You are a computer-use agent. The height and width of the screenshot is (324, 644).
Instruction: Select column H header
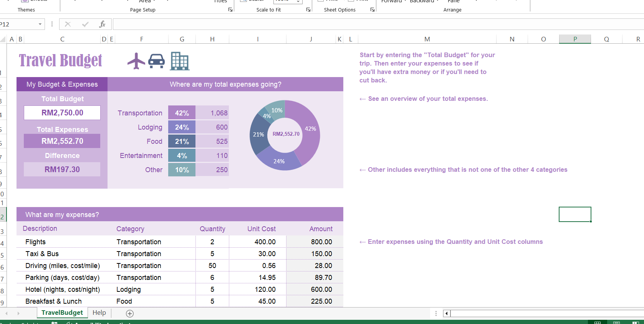point(212,39)
